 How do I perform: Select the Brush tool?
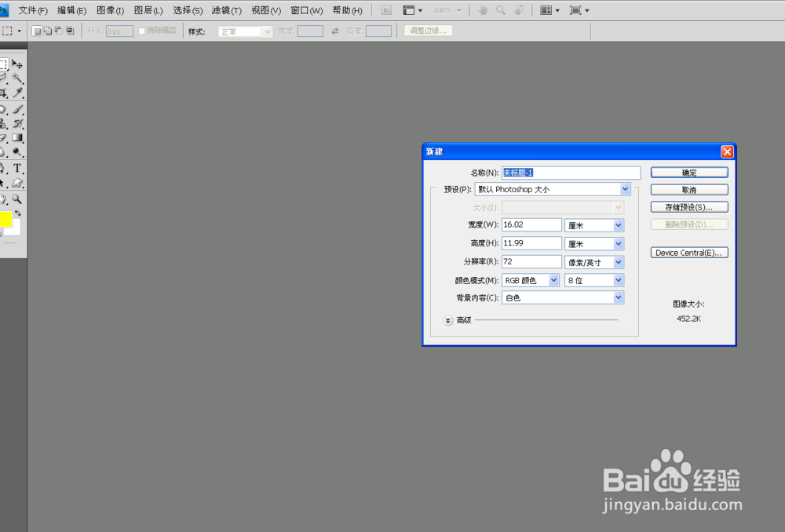point(17,108)
